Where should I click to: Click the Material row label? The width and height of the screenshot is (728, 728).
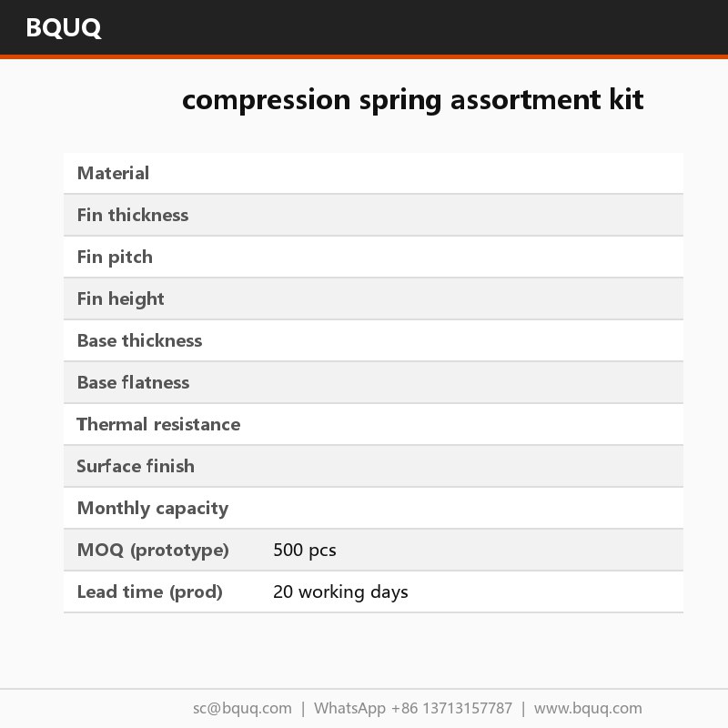(x=113, y=173)
